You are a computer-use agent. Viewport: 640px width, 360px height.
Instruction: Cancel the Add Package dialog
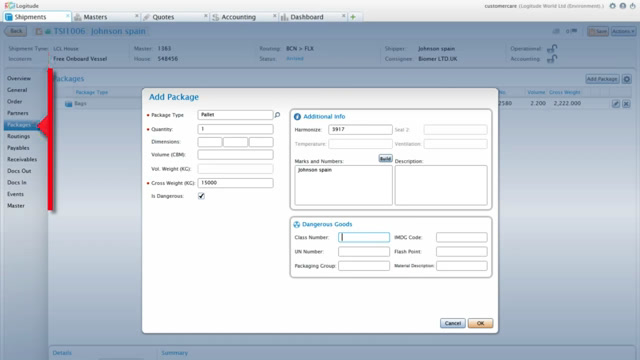click(453, 323)
